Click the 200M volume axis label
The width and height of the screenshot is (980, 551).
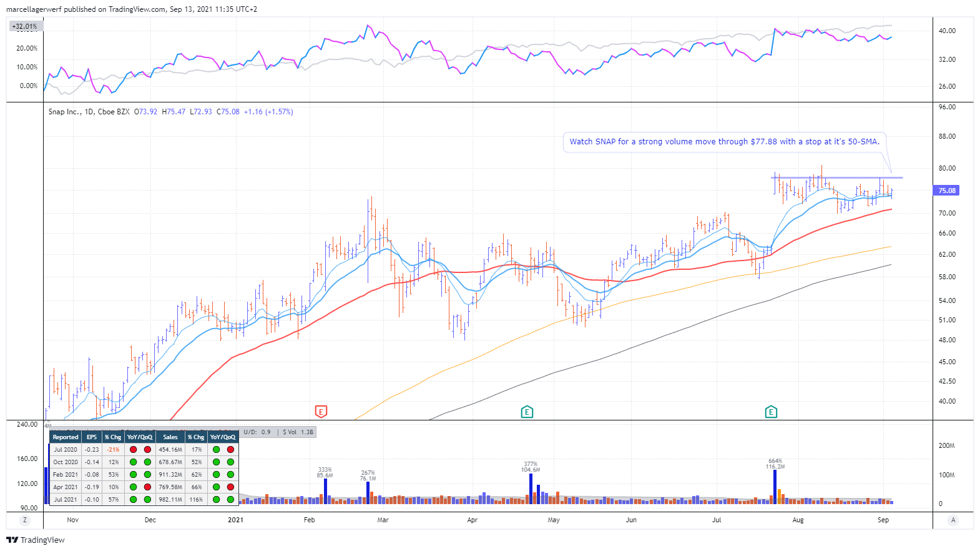946,445
